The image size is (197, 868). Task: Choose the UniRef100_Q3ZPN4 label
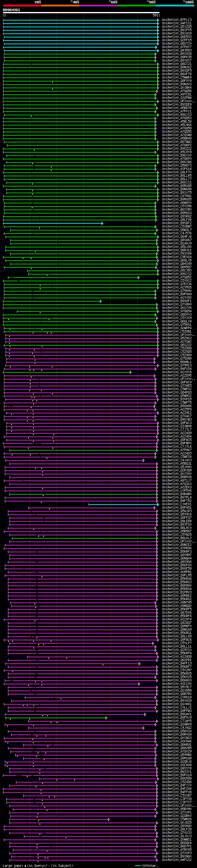point(177,98)
